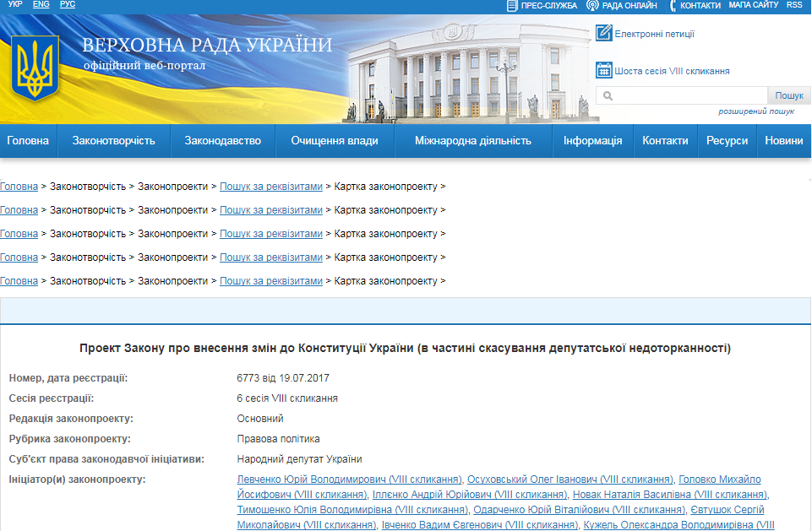Open initiator Кужель Олександра Володимирівна link
The image size is (812, 531).
pos(678,525)
